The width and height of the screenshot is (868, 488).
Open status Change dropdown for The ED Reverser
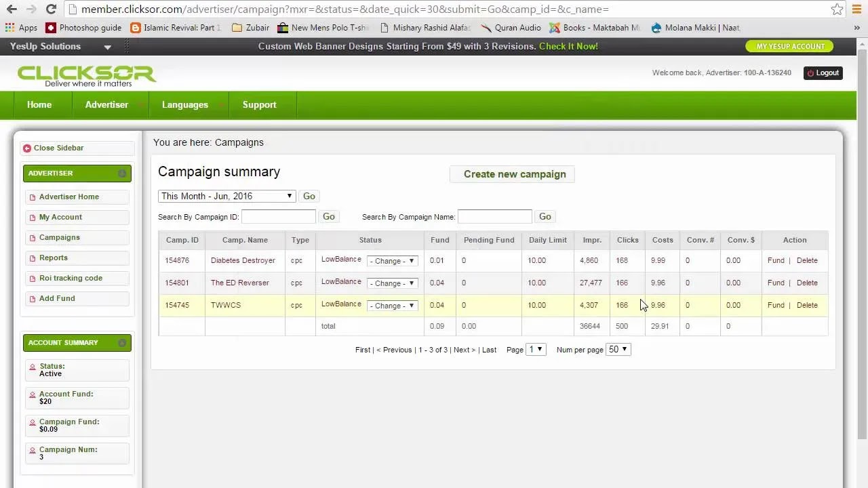(392, 283)
